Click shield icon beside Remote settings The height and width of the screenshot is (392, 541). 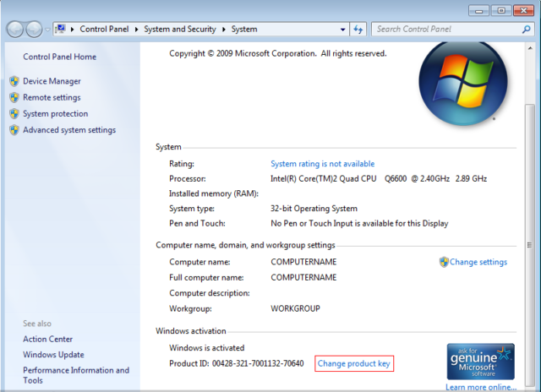(x=14, y=97)
